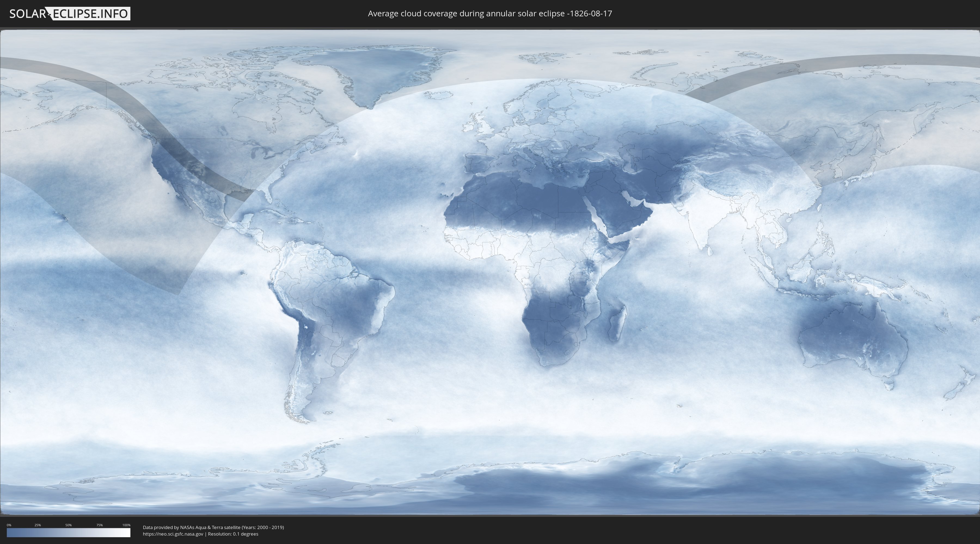Click the 50% legend label
This screenshot has width=980, height=544.
point(69,525)
